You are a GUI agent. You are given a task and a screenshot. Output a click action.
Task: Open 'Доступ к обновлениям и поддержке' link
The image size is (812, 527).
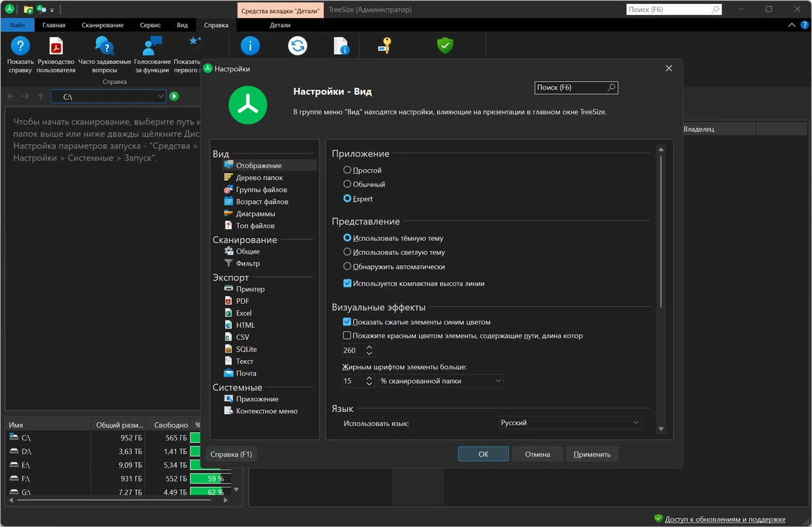725,519
